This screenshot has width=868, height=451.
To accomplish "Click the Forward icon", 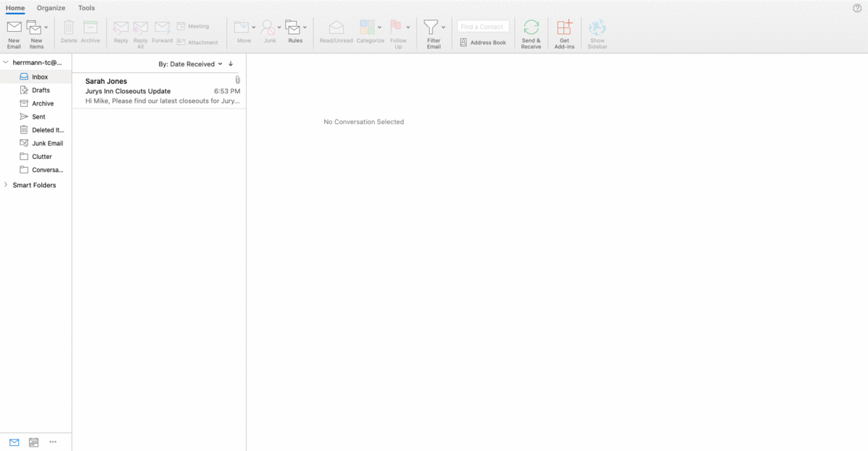I will pyautogui.click(x=162, y=27).
